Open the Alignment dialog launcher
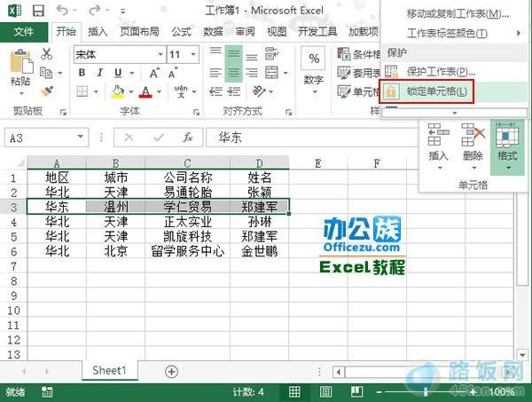 point(289,112)
